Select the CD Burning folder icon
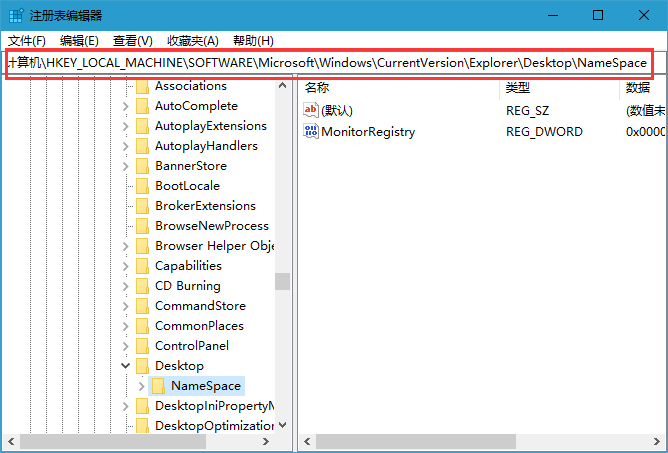 pyautogui.click(x=142, y=286)
